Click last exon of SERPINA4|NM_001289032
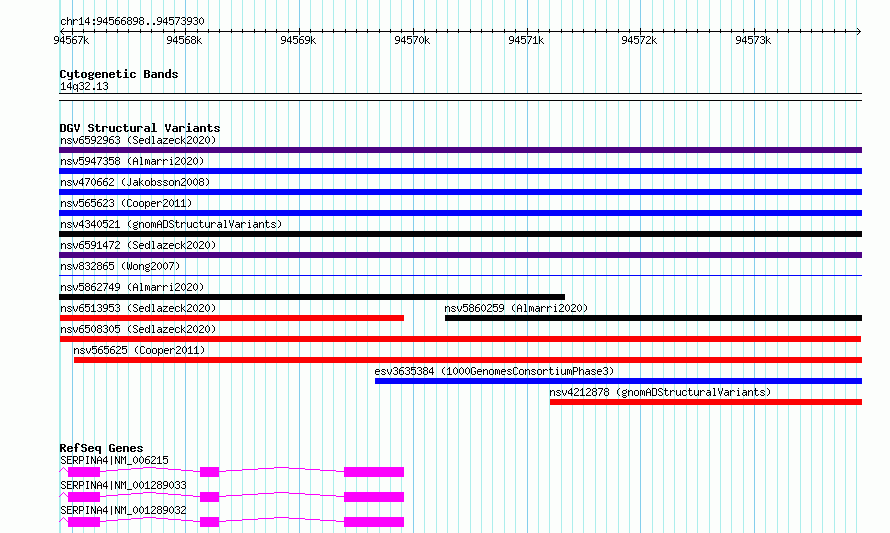The image size is (890, 533). pyautogui.click(x=374, y=522)
